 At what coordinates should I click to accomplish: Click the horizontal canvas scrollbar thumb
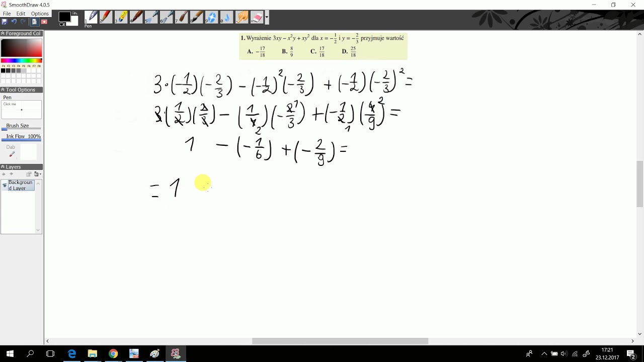coord(340,341)
